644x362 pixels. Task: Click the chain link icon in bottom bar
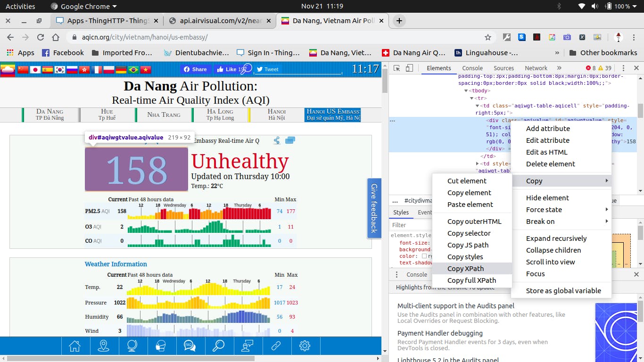(276, 346)
